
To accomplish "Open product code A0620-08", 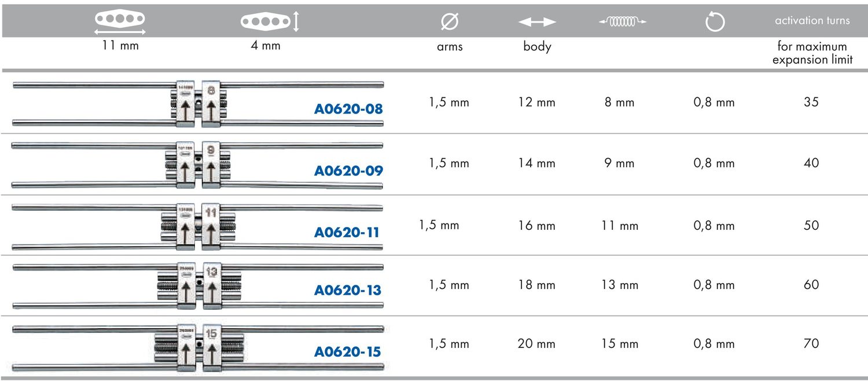I will (x=348, y=109).
